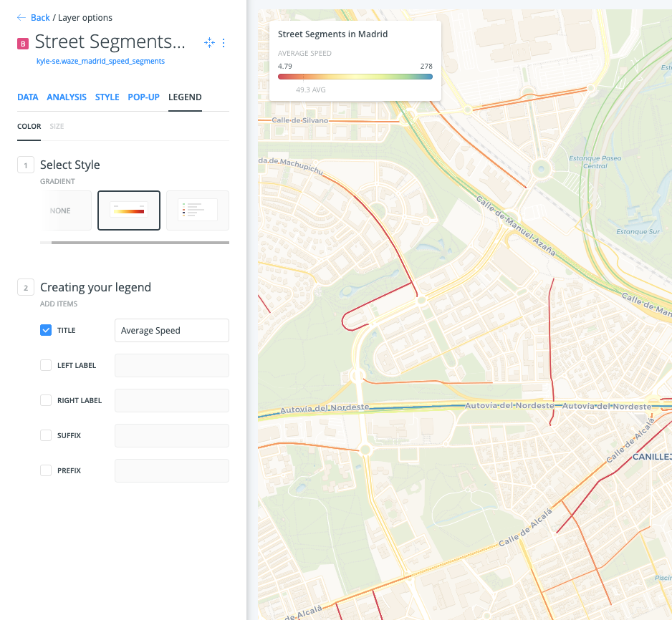Click the step 1 badge beside Select Style
The width and height of the screenshot is (672, 620).
click(x=26, y=165)
